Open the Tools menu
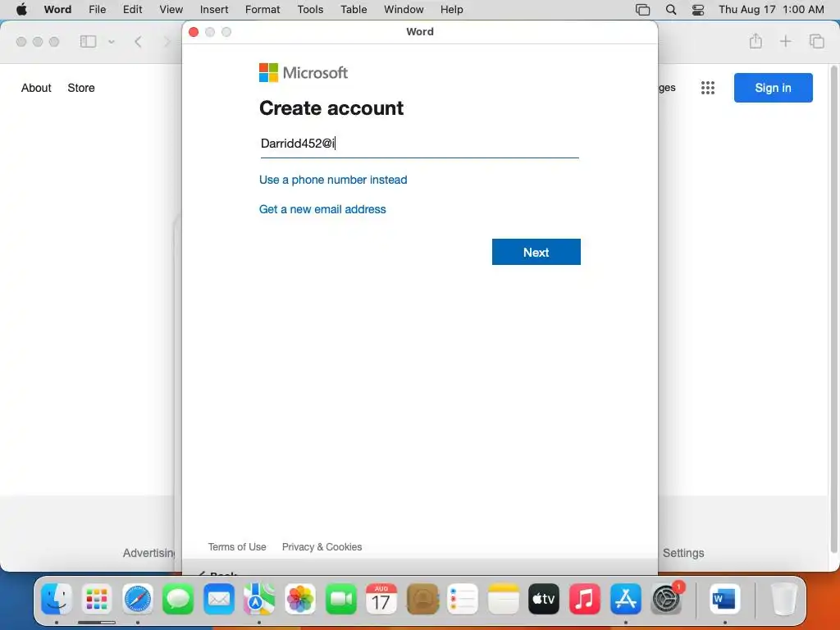This screenshot has height=630, width=840. coord(310,9)
